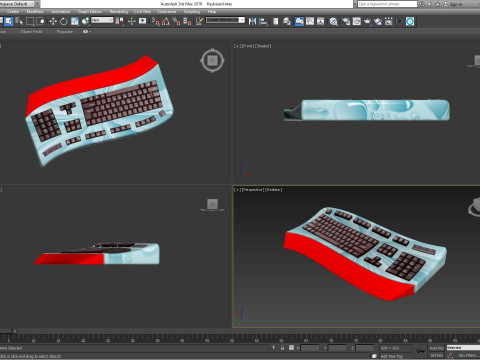Toggle the Ribbon display icon
480x360 pixels.
click(x=299, y=21)
